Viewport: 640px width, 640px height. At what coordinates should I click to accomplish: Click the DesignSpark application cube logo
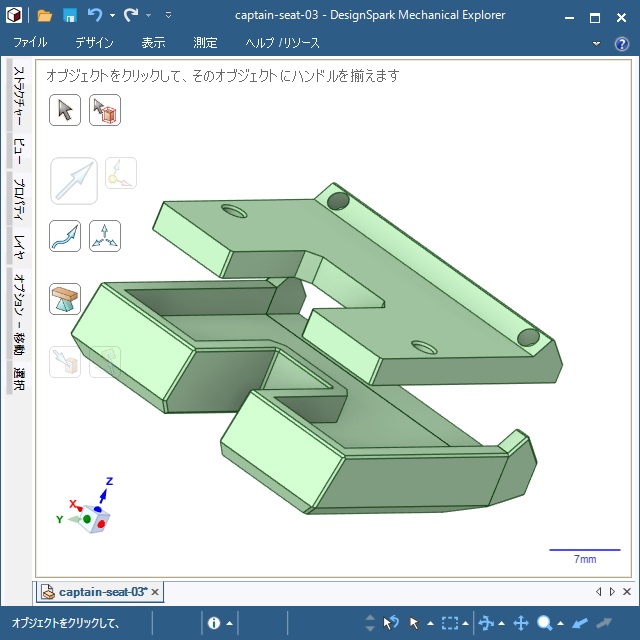click(14, 15)
